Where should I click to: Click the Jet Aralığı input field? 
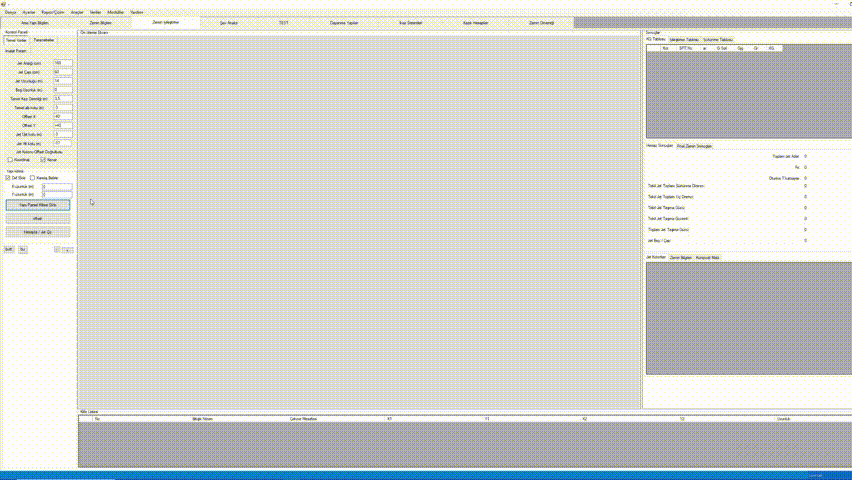[63, 63]
